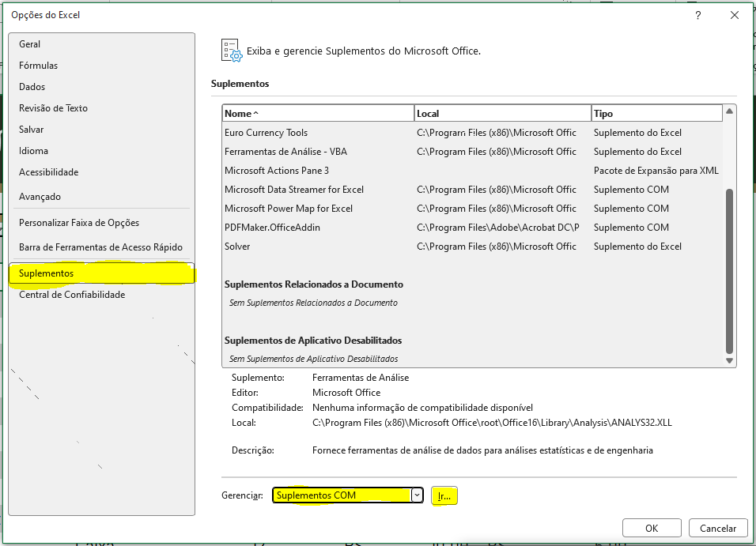Click the ANALYS32.XLL path text

[492, 423]
